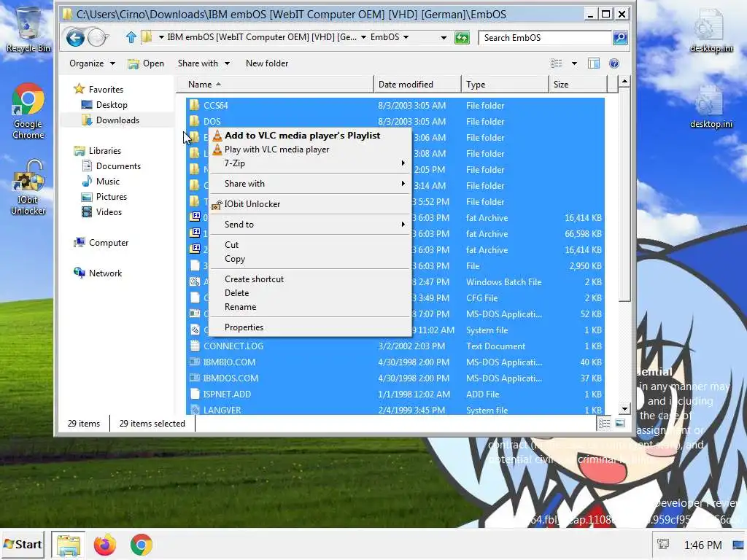Click the Open toolbar button
The width and height of the screenshot is (747, 560).
point(146,63)
